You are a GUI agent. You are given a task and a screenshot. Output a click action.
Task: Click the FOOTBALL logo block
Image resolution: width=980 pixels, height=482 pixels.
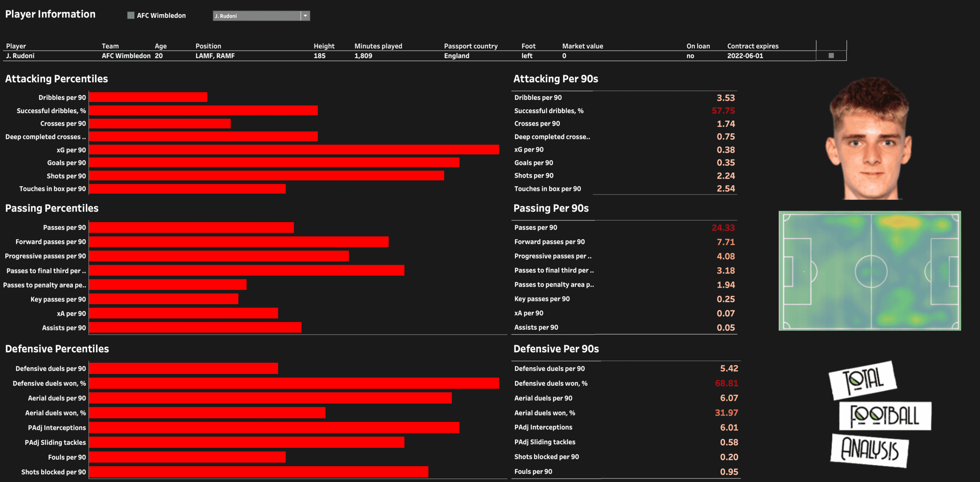tap(885, 416)
